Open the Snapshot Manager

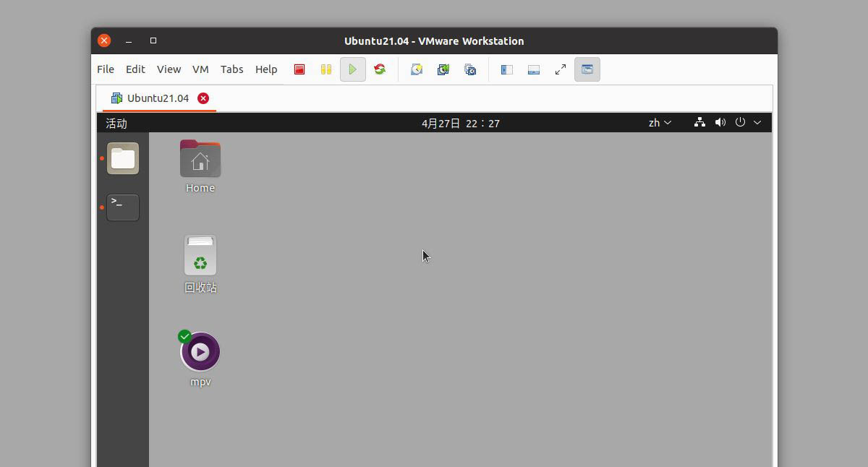(x=470, y=69)
